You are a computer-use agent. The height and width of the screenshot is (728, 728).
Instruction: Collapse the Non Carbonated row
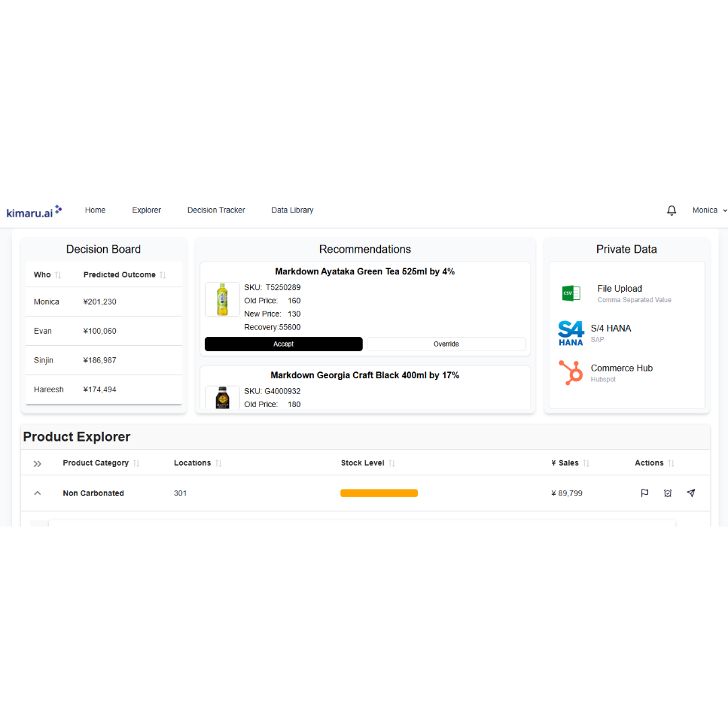(x=38, y=493)
